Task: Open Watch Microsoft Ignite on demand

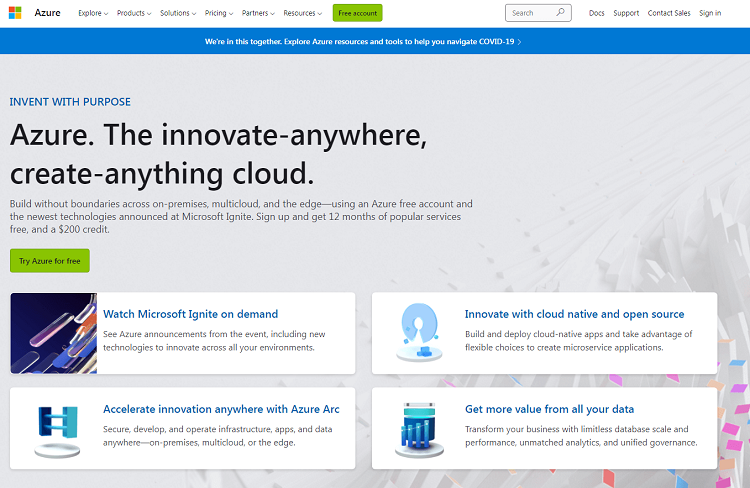Action: coord(190,314)
